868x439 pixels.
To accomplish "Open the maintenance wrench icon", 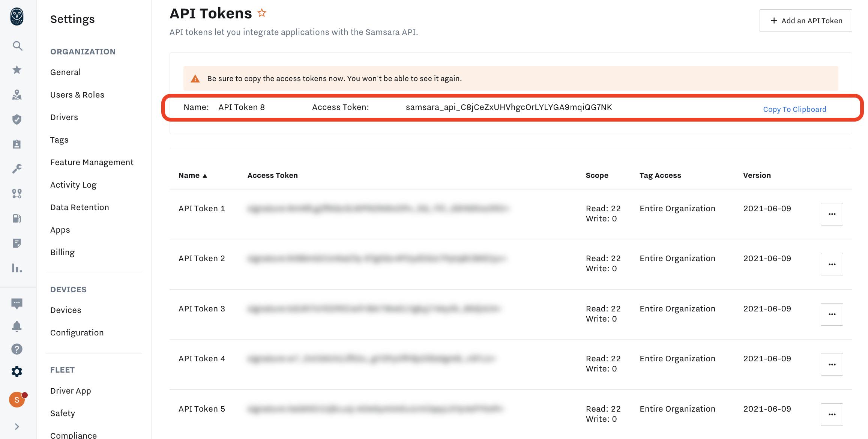I will (17, 168).
